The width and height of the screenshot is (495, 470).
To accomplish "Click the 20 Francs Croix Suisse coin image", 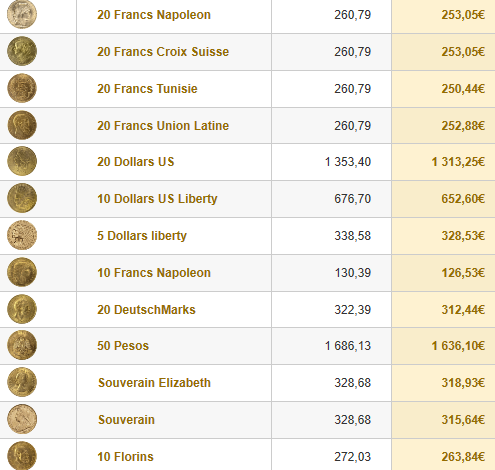I will [22, 51].
